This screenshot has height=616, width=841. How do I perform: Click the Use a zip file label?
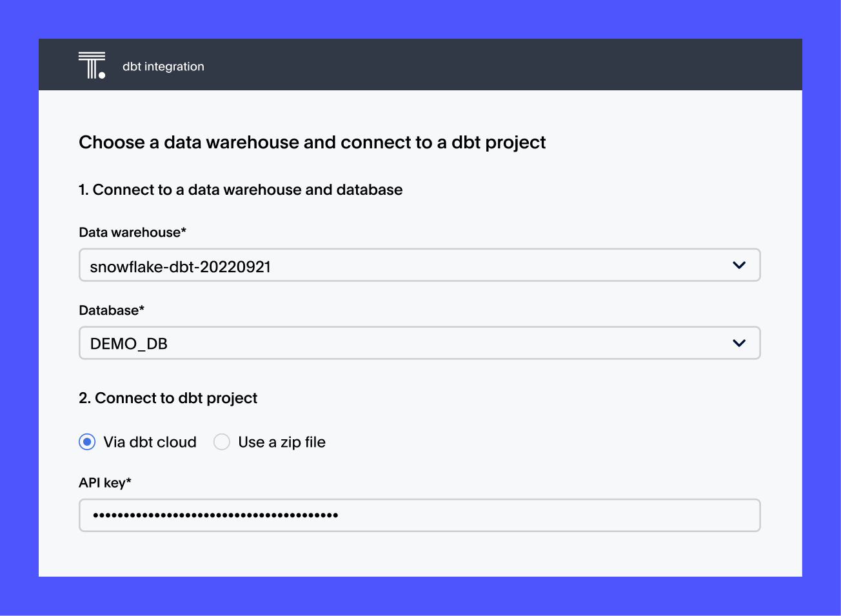click(x=282, y=442)
